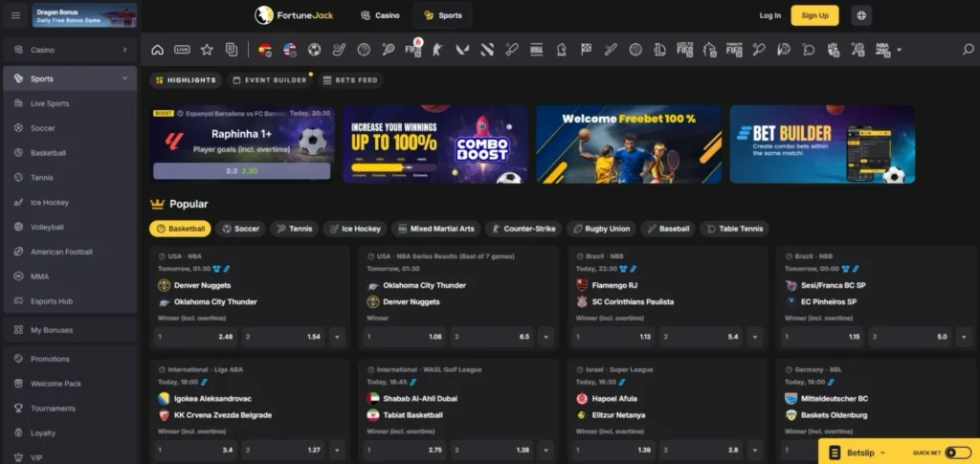The height and width of the screenshot is (464, 980).
Task: Open the Event Builder tab
Action: tap(270, 80)
